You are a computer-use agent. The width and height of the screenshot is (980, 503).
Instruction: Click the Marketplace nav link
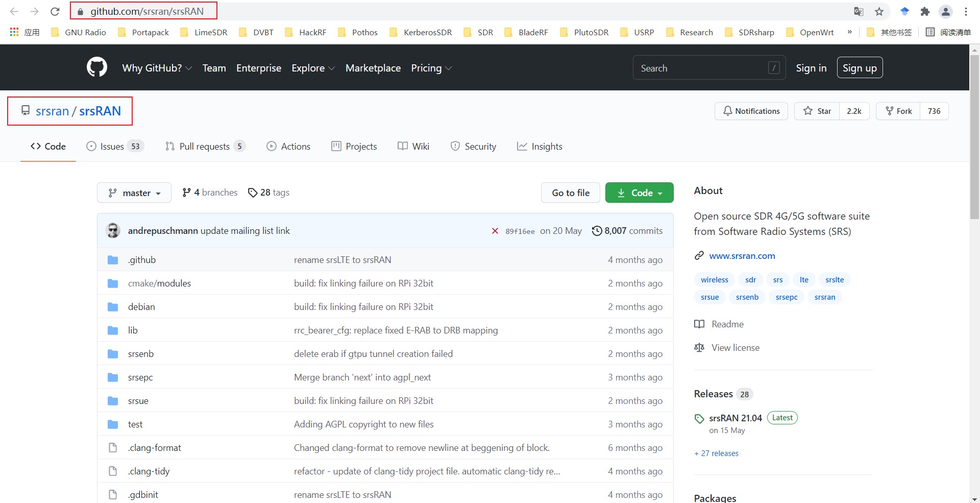pos(373,68)
